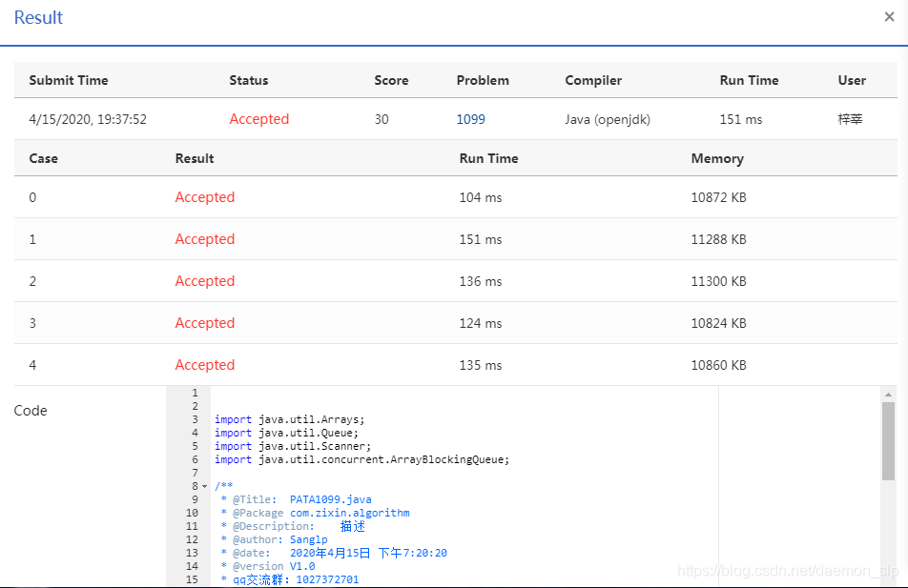The width and height of the screenshot is (908, 588).
Task: Click the @Package com.zixin.algorithm line
Action: [315, 513]
